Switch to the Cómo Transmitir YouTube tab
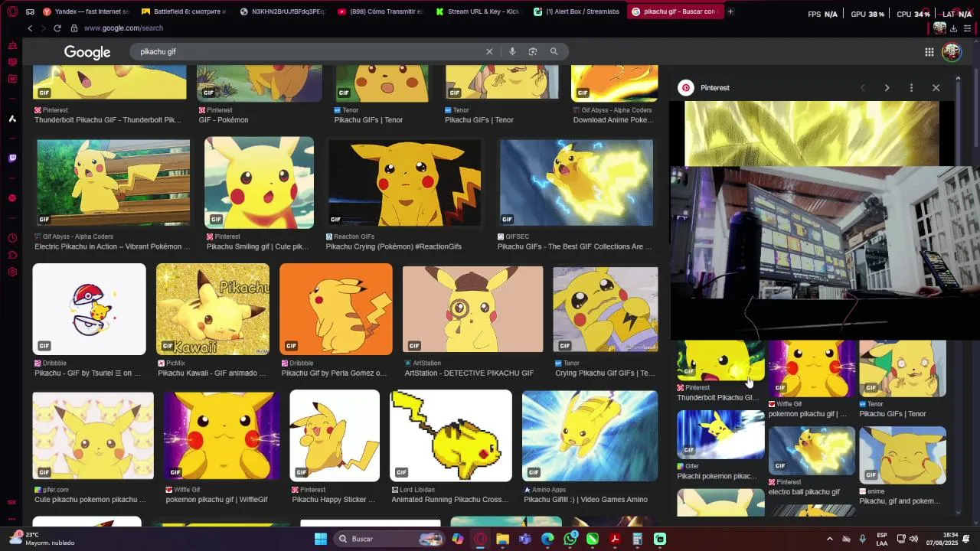The height and width of the screenshot is (551, 980). (381, 11)
